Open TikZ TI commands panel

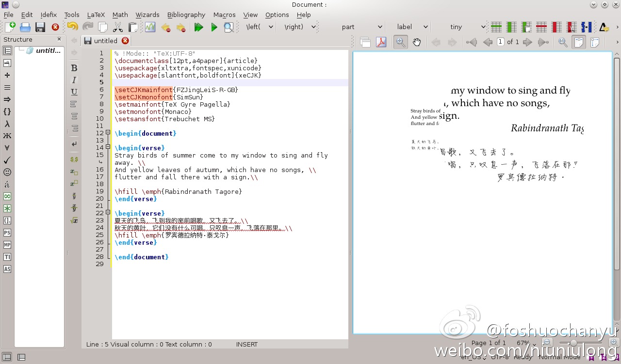click(7, 257)
